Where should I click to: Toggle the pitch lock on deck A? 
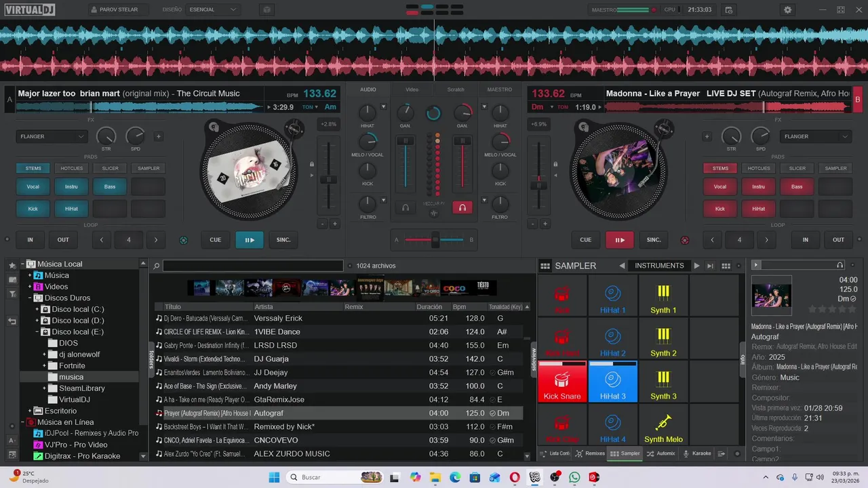(x=312, y=164)
